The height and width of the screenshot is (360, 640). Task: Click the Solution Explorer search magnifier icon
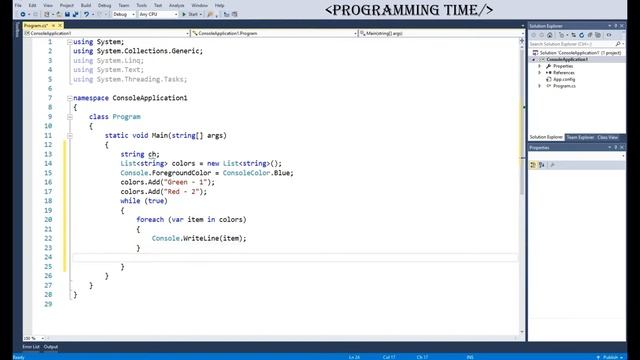[x=618, y=44]
